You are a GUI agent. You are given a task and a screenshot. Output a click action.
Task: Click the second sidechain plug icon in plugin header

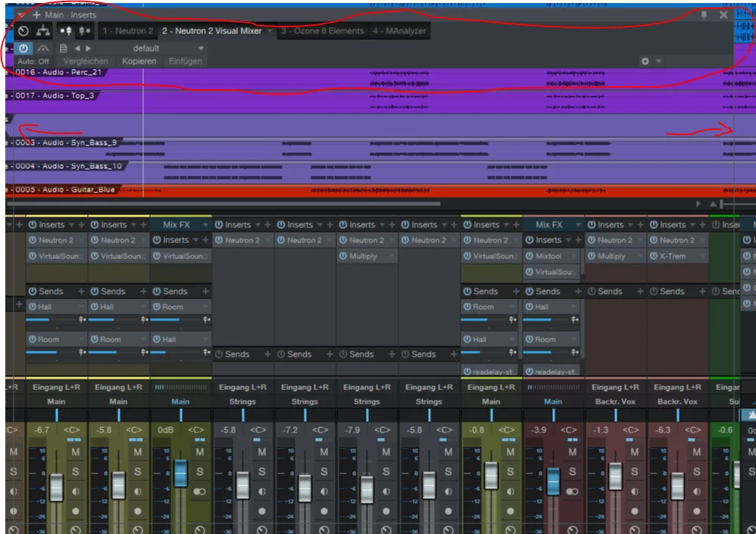coord(84,31)
